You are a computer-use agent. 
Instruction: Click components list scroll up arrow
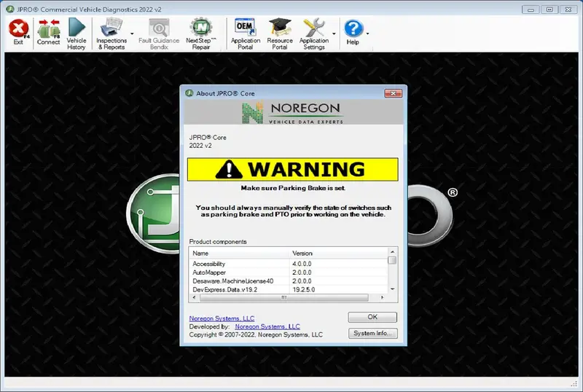pos(392,252)
